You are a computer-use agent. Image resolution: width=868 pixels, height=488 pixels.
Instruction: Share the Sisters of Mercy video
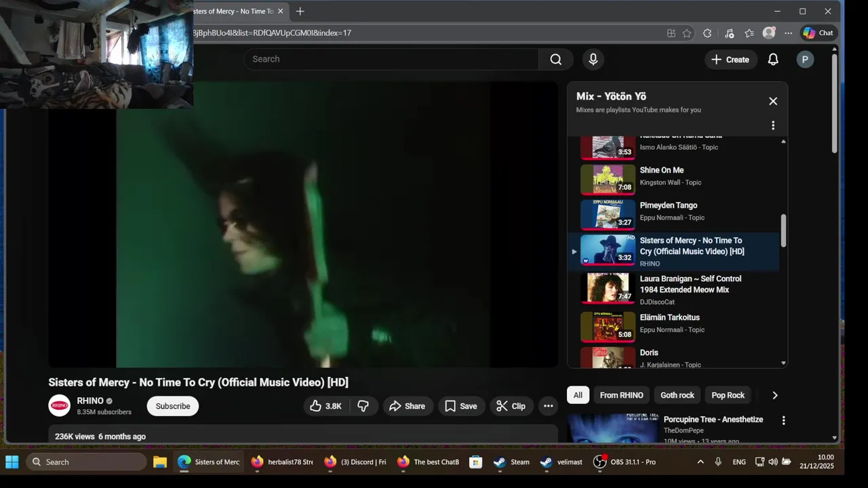coord(408,406)
